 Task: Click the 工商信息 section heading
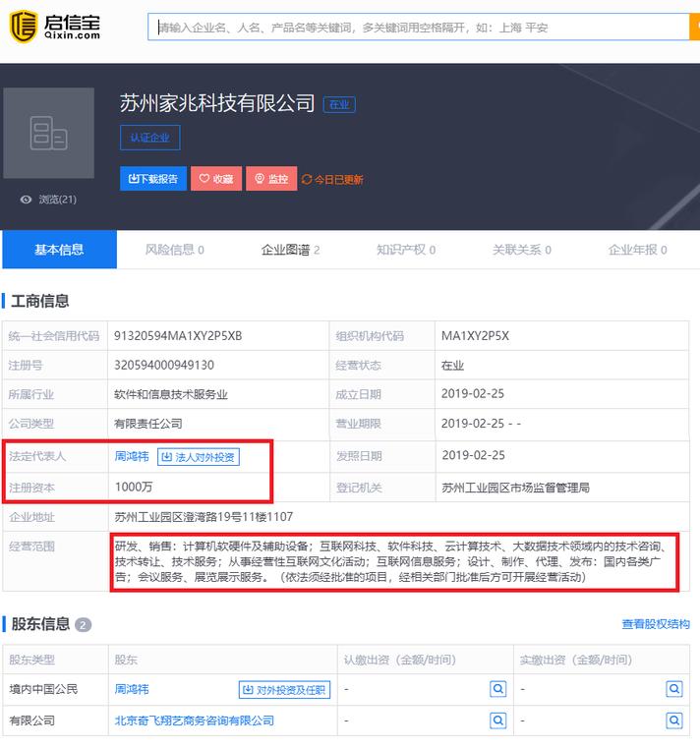point(40,301)
